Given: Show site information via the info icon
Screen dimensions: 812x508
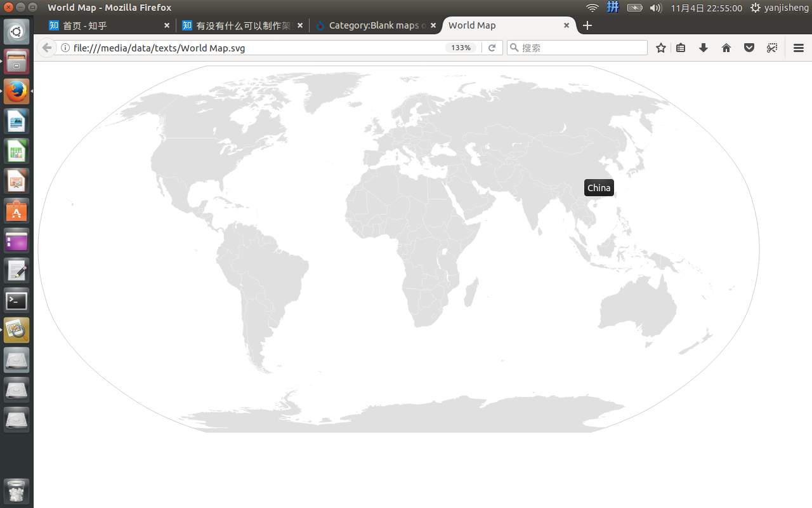Looking at the screenshot, I should pyautogui.click(x=65, y=48).
